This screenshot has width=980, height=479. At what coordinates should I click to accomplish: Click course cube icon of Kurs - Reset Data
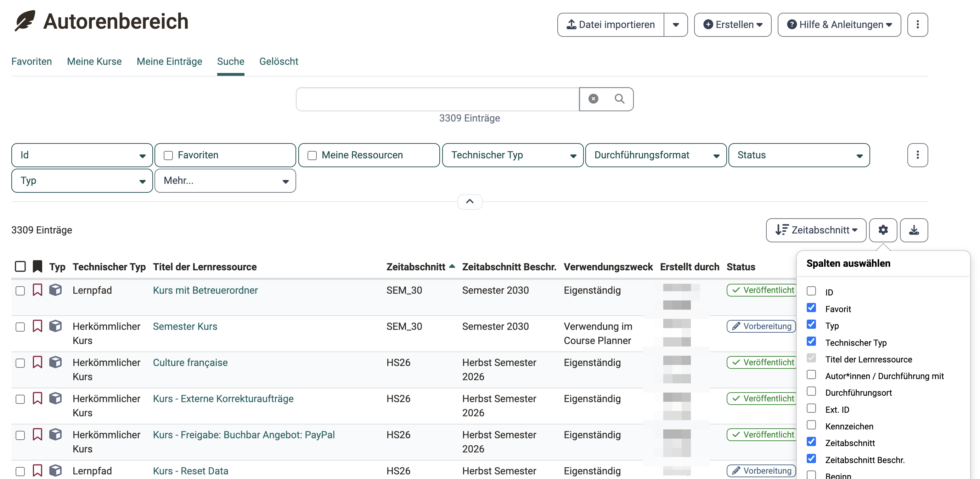56,470
